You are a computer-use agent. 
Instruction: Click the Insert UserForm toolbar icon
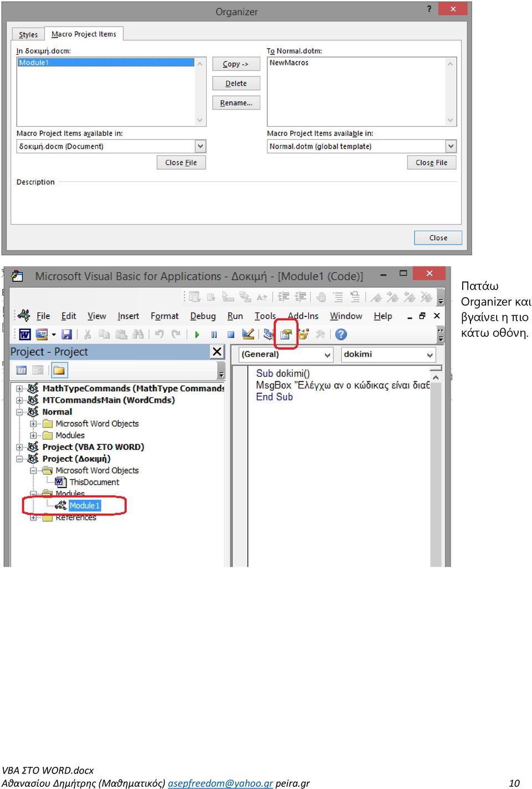click(x=42, y=334)
